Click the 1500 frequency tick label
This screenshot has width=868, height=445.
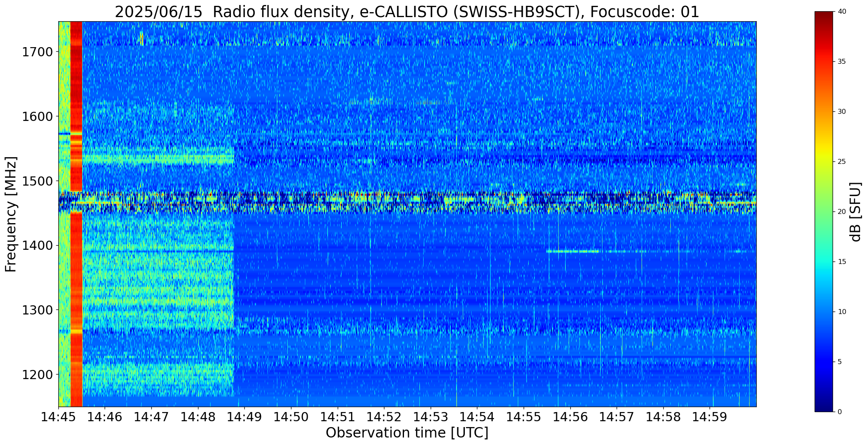tap(37, 181)
